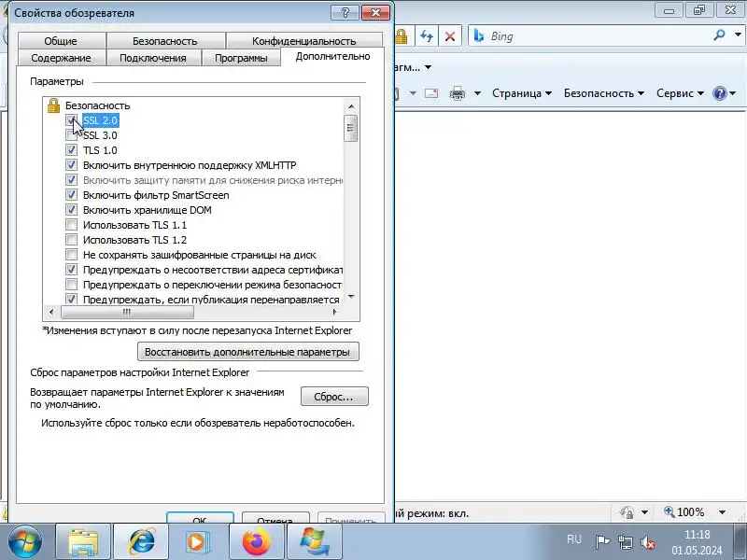Click the settings list scroll down arrow

point(351,297)
